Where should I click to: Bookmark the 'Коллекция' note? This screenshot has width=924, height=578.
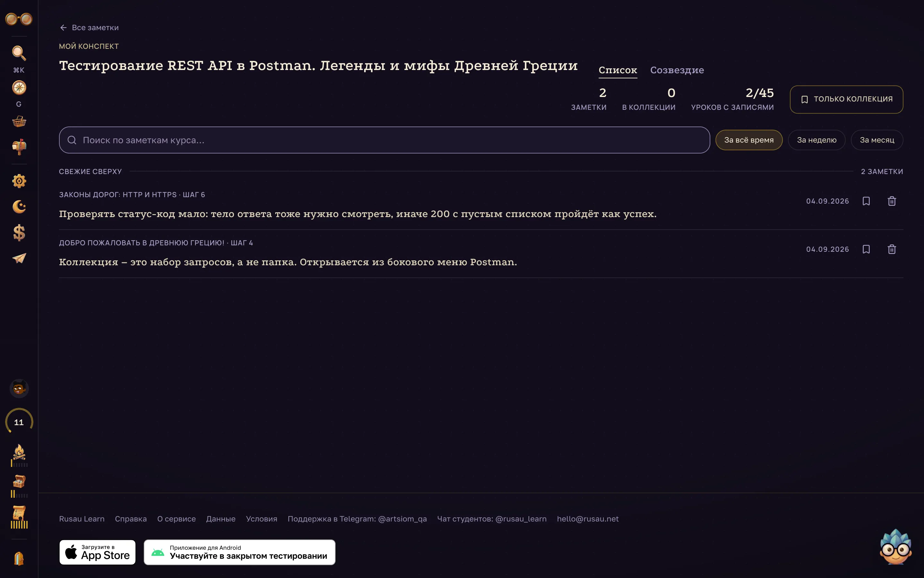point(866,249)
